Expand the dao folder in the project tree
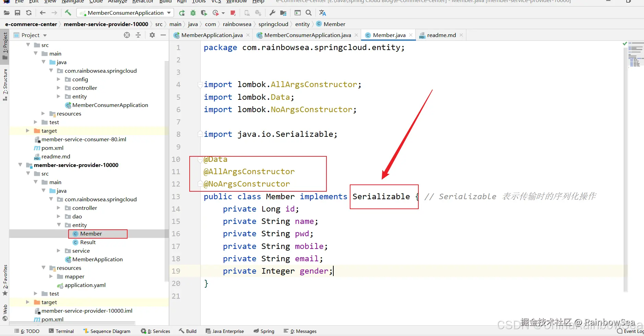This screenshot has height=336, width=644. click(x=59, y=216)
